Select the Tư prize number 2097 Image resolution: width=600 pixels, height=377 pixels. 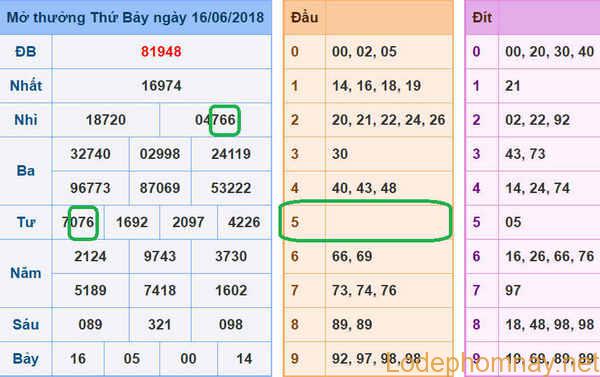click(188, 222)
